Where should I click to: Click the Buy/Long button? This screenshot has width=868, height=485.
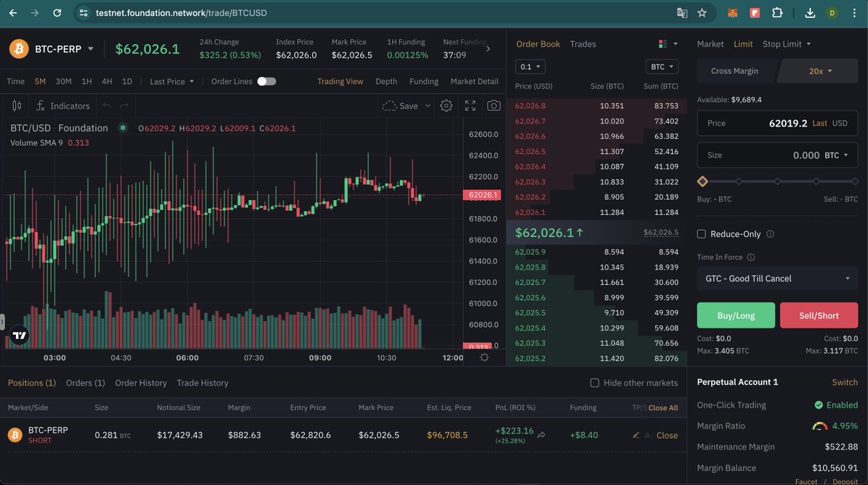pyautogui.click(x=736, y=316)
